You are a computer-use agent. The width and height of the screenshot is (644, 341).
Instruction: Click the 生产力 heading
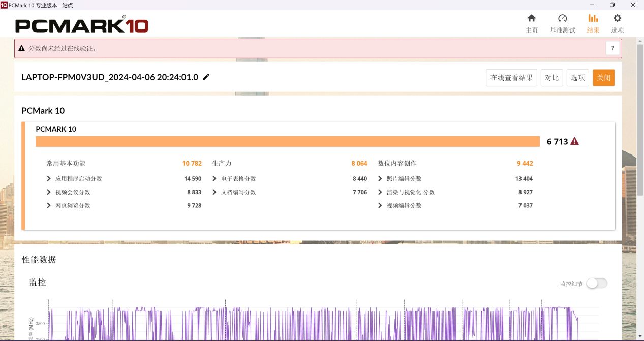click(222, 163)
